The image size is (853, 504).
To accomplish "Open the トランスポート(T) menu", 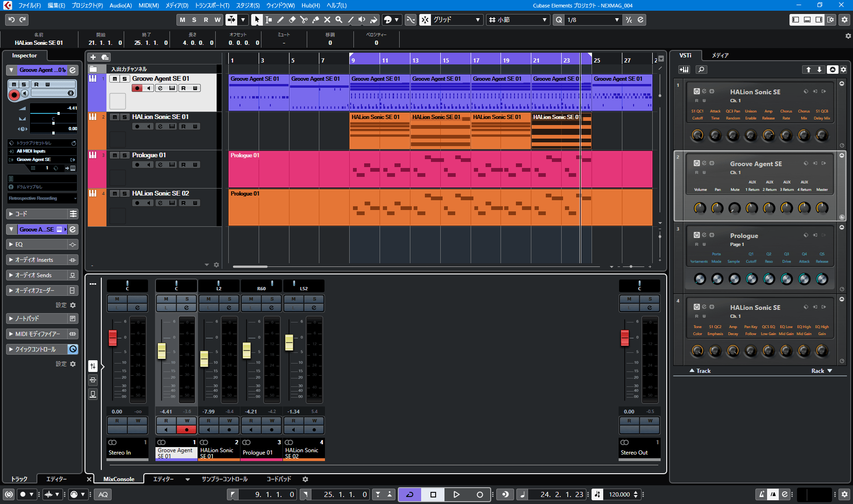I will 212,6.
